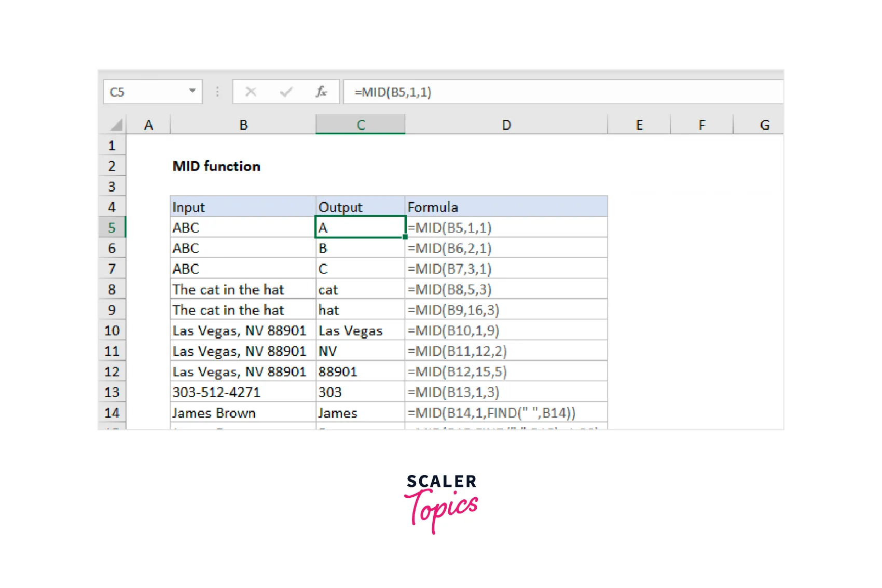Click the Scaler Topics logo

[441, 502]
